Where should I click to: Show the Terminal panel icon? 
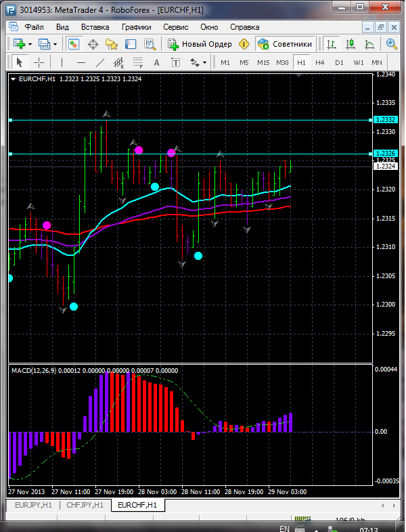point(131,44)
